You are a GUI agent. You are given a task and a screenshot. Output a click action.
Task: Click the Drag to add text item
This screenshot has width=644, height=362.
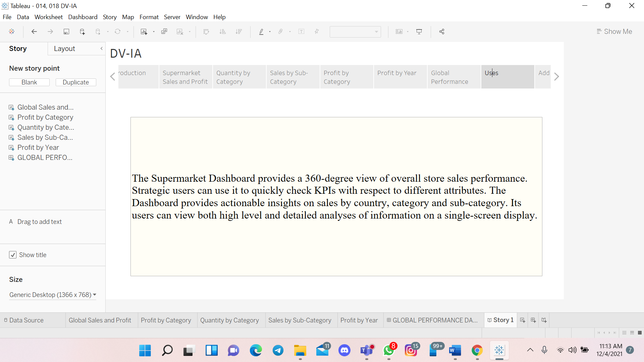coord(36,222)
